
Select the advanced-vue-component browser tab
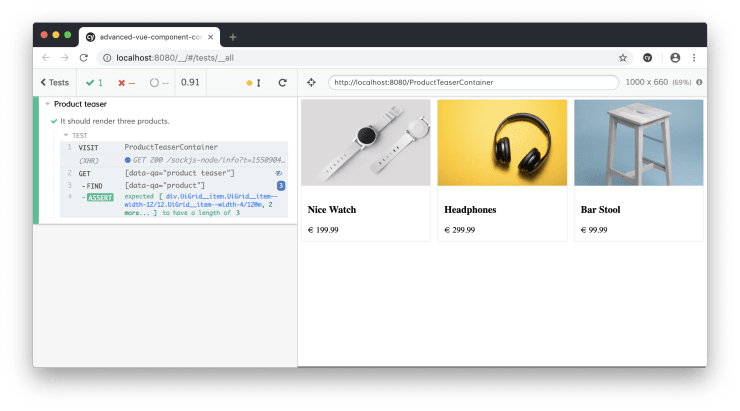point(150,36)
